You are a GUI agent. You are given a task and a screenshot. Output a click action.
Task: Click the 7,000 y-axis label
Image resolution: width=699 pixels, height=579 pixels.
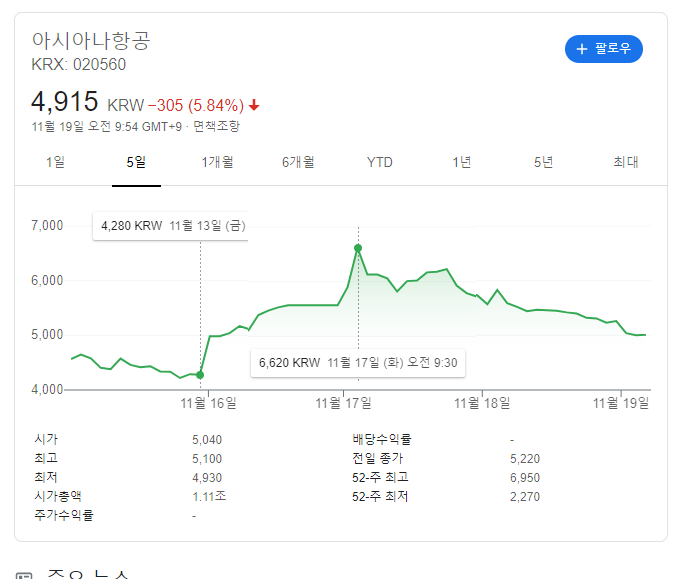pos(47,226)
